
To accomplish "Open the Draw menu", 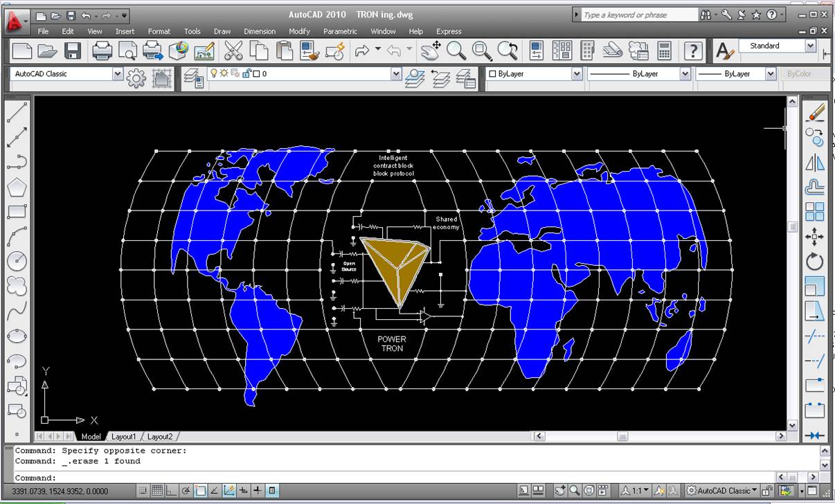I will [222, 31].
